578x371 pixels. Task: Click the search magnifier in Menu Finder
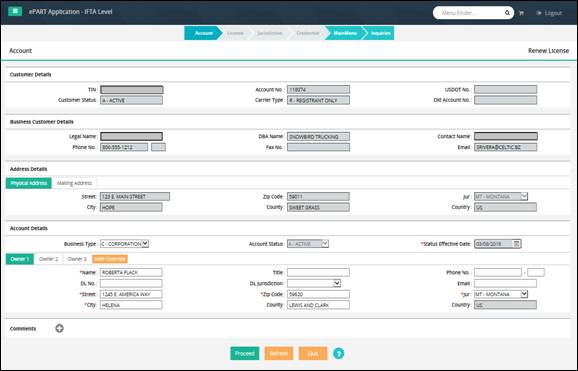tap(507, 13)
